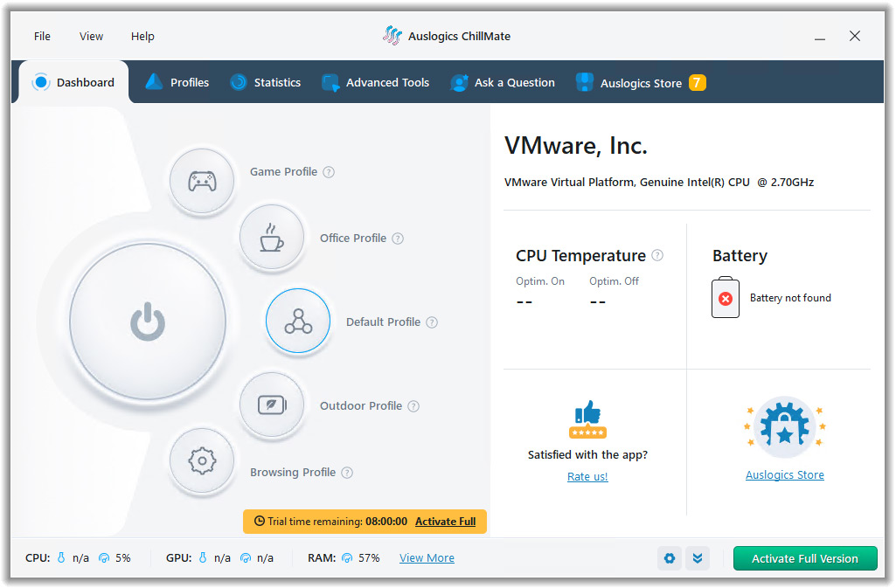Switch to the Statistics tab
Screen dimensions: 896x588
(x=266, y=82)
